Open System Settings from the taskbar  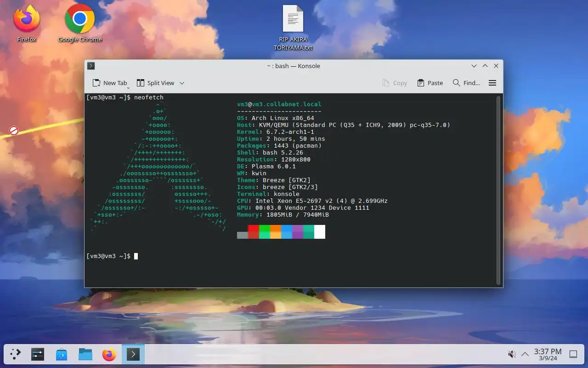click(x=38, y=354)
